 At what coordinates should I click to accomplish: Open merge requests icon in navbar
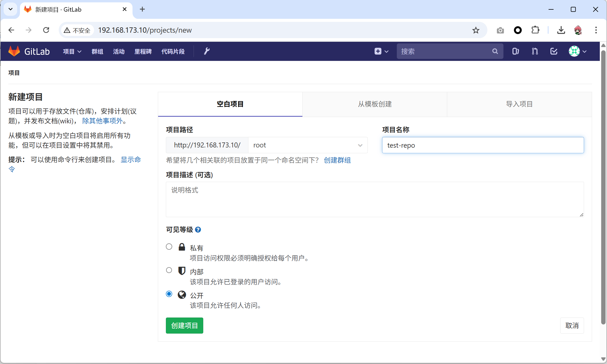(x=535, y=51)
